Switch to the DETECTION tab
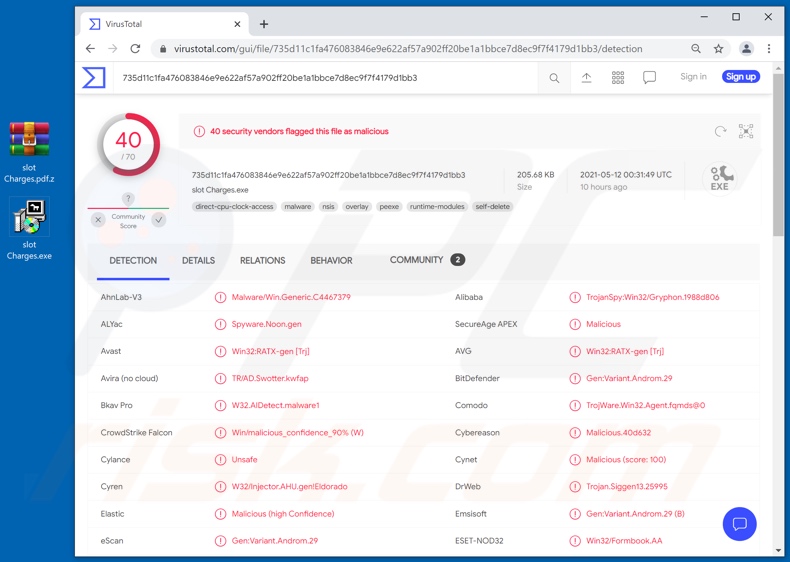The height and width of the screenshot is (562, 790). (133, 261)
